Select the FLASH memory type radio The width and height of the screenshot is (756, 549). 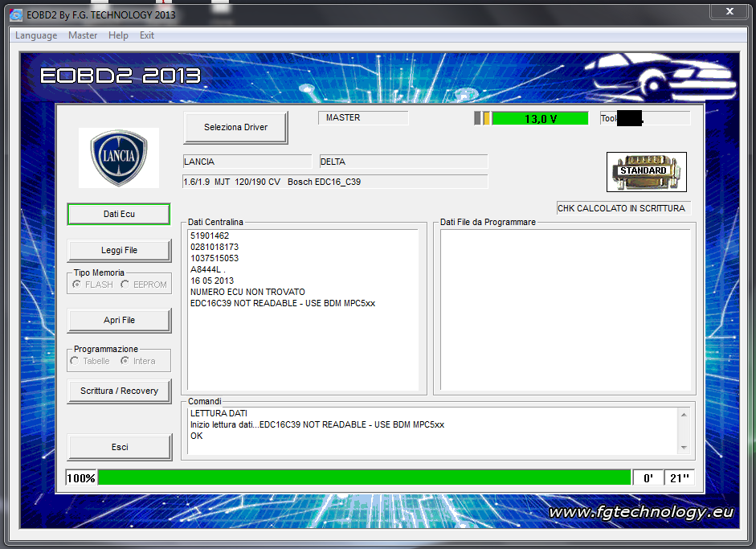point(93,285)
